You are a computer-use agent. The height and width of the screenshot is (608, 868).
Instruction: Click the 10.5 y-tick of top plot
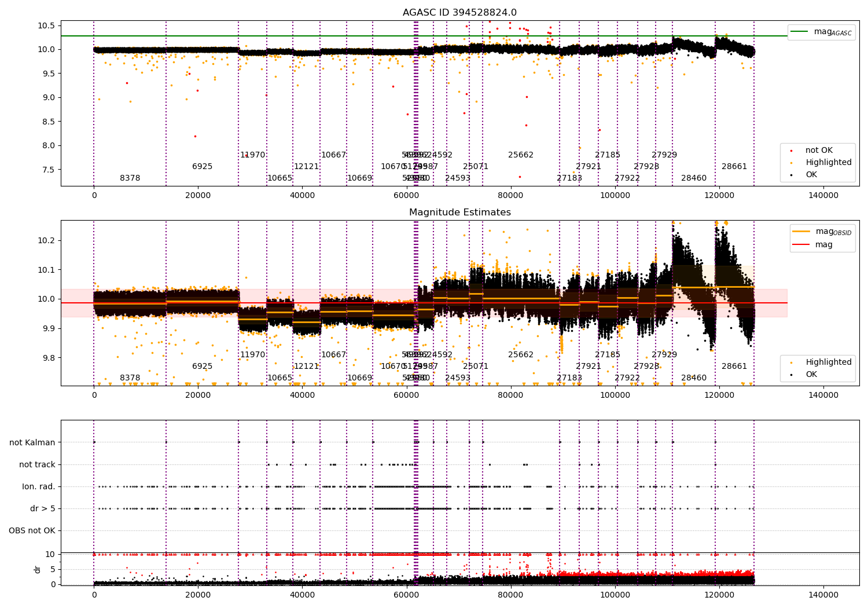click(x=46, y=25)
